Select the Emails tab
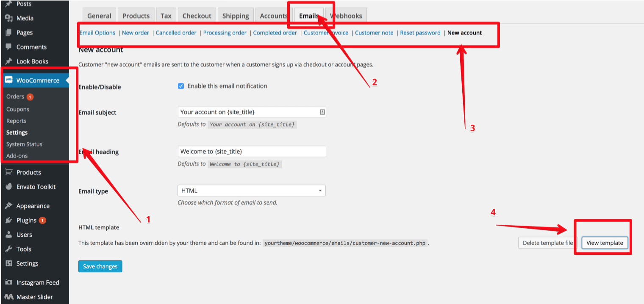644x304 pixels. point(309,15)
